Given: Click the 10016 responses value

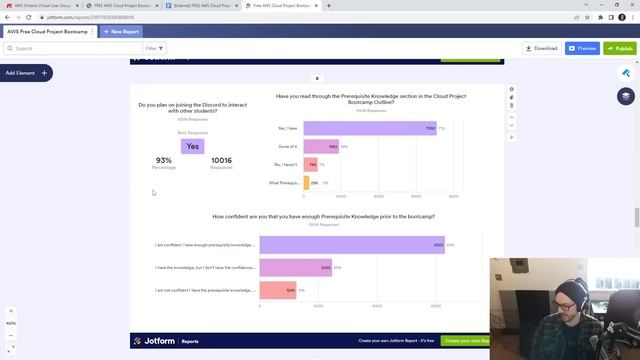Looking at the screenshot, I should [222, 160].
